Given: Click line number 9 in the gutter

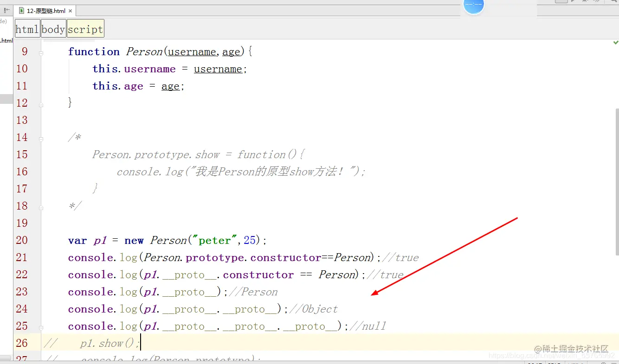Looking at the screenshot, I should click(x=25, y=51).
